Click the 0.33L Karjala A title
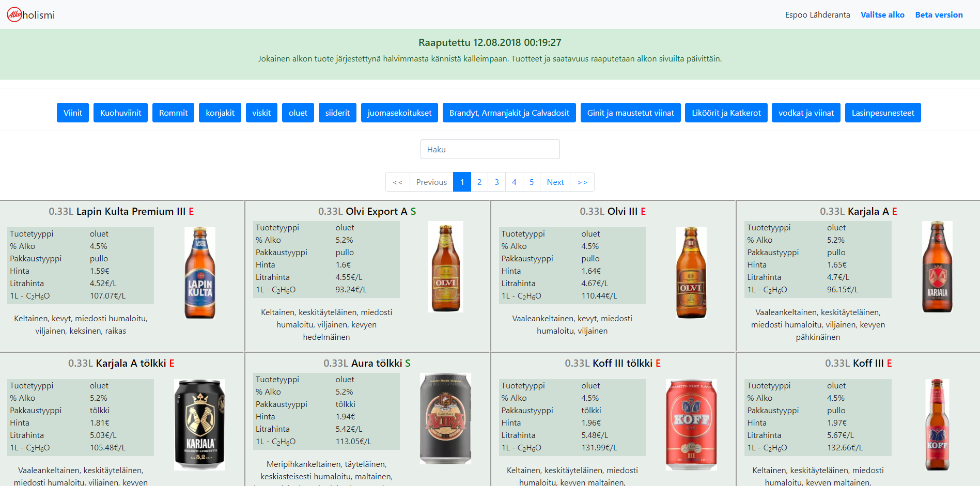980x486 pixels. point(859,211)
